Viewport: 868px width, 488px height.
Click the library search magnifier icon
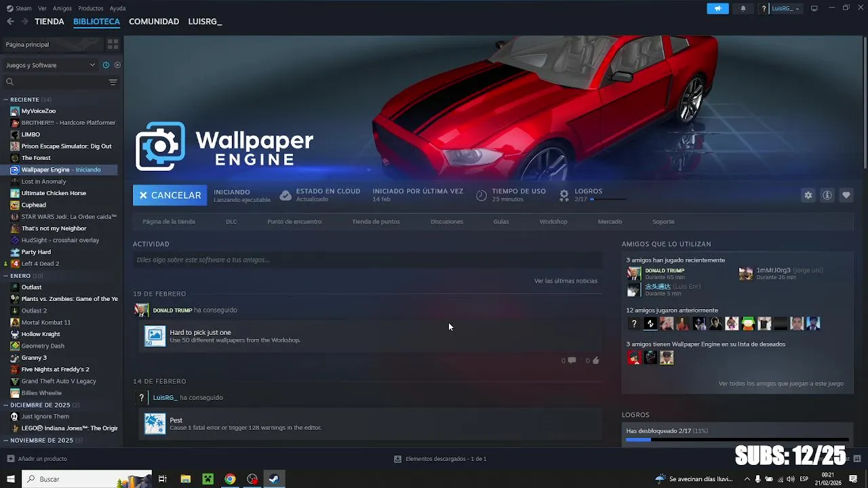(x=9, y=82)
